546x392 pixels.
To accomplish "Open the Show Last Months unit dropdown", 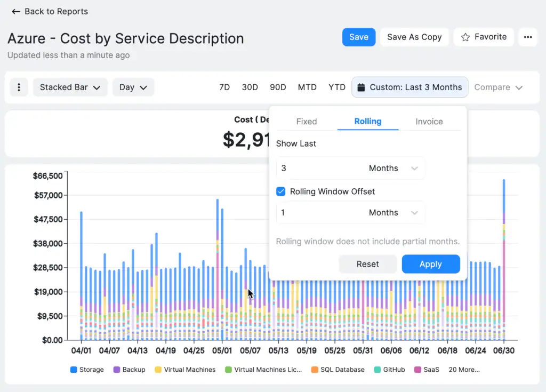I will point(393,169).
